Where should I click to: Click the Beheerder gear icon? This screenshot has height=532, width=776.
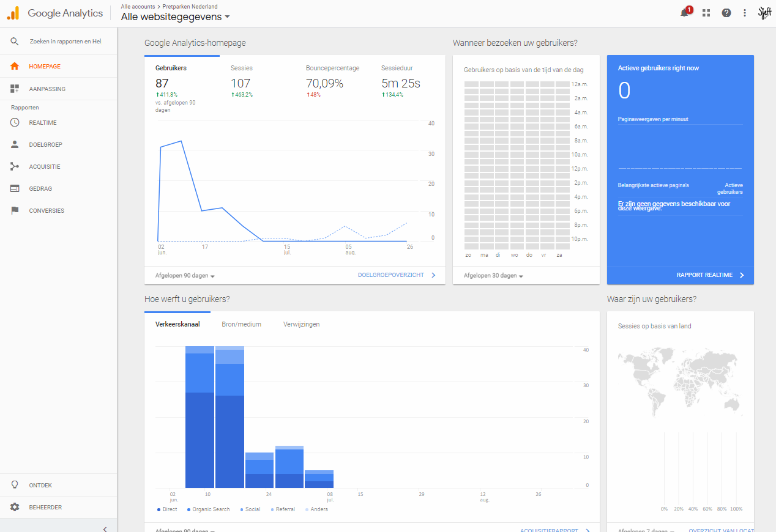coord(15,507)
